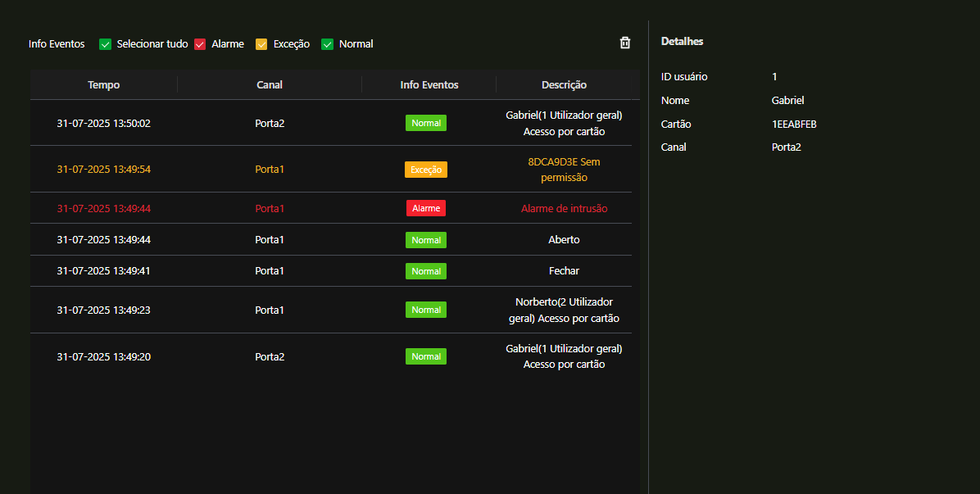Toggle the Selecionar tudo checkbox
This screenshot has width=980, height=494.
pyautogui.click(x=105, y=44)
